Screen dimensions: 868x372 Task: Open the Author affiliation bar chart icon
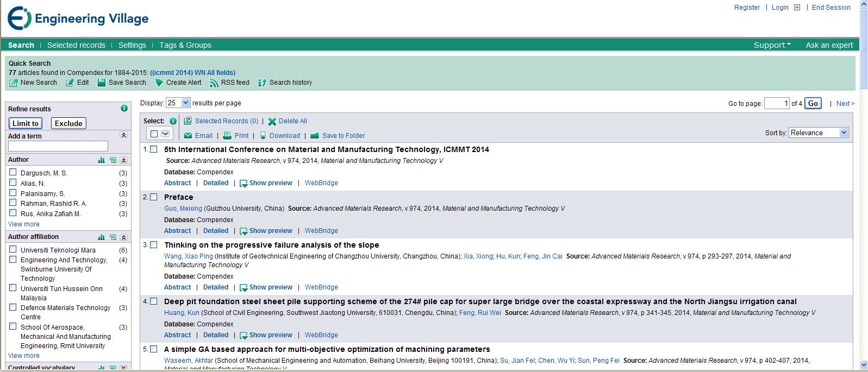101,237
